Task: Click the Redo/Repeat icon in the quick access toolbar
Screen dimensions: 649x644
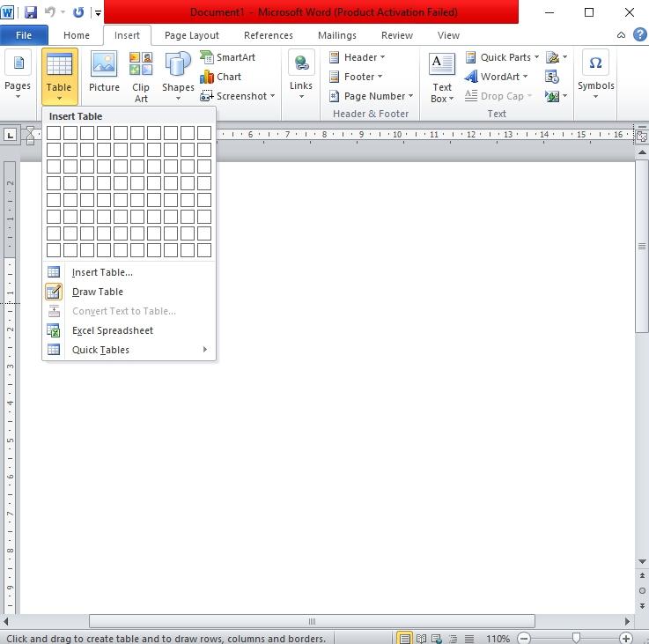Action: click(x=78, y=12)
